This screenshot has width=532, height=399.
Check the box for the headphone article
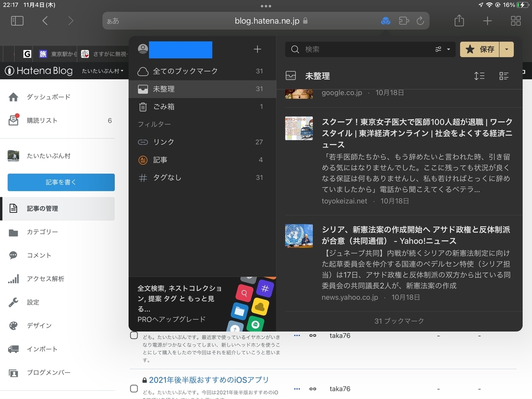134,336
